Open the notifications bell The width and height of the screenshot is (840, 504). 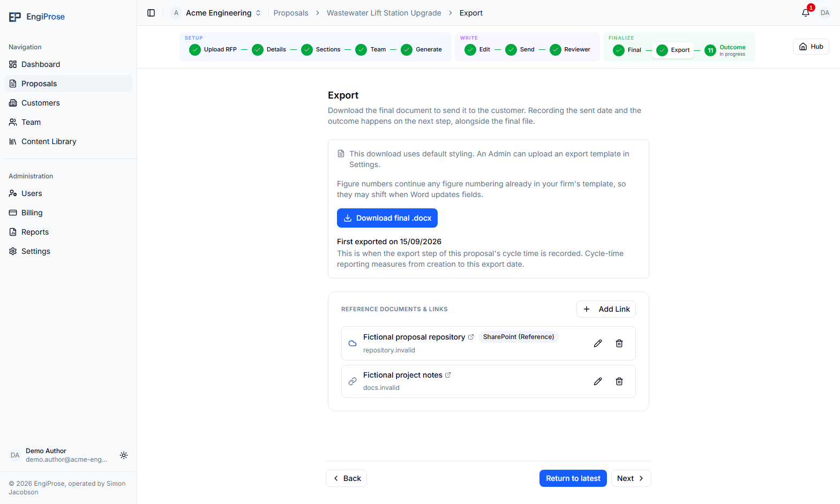tap(806, 13)
